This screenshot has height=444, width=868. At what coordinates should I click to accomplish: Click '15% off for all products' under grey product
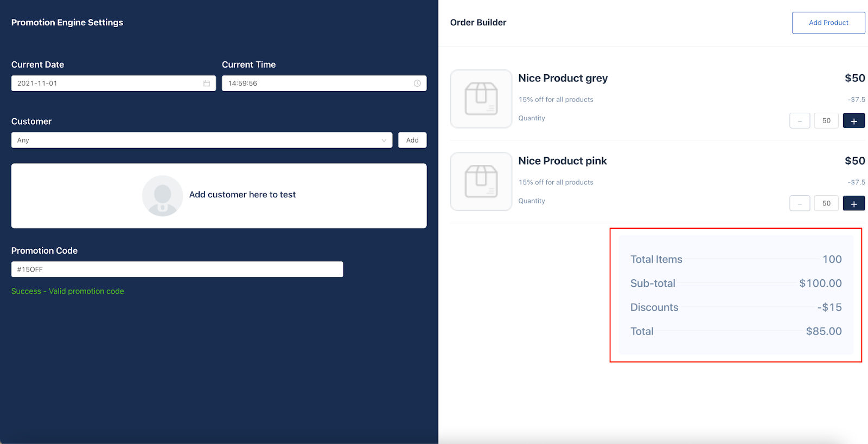(x=556, y=100)
